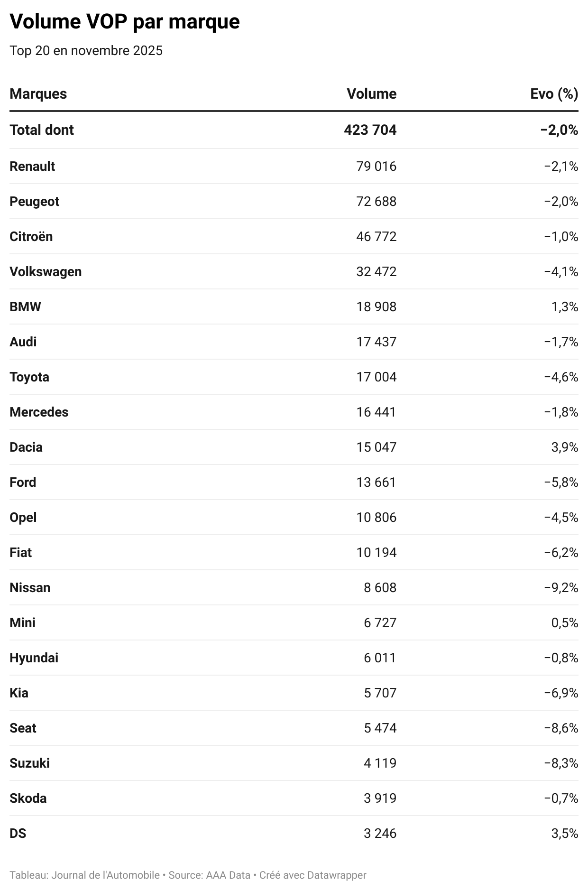Select the BMW row label
Image resolution: width=588 pixels, height=891 pixels.
point(25,307)
